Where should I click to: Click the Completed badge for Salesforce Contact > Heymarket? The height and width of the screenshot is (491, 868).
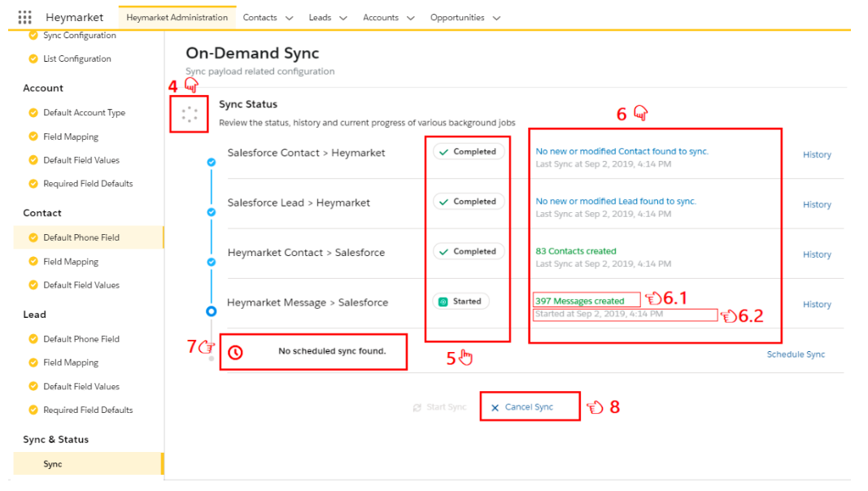[x=469, y=151]
